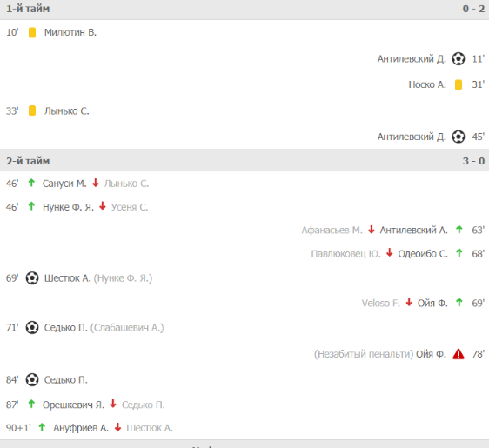Click the missed penalty warning icon at 78'
Image resolution: width=489 pixels, height=448 pixels.
pyautogui.click(x=459, y=354)
